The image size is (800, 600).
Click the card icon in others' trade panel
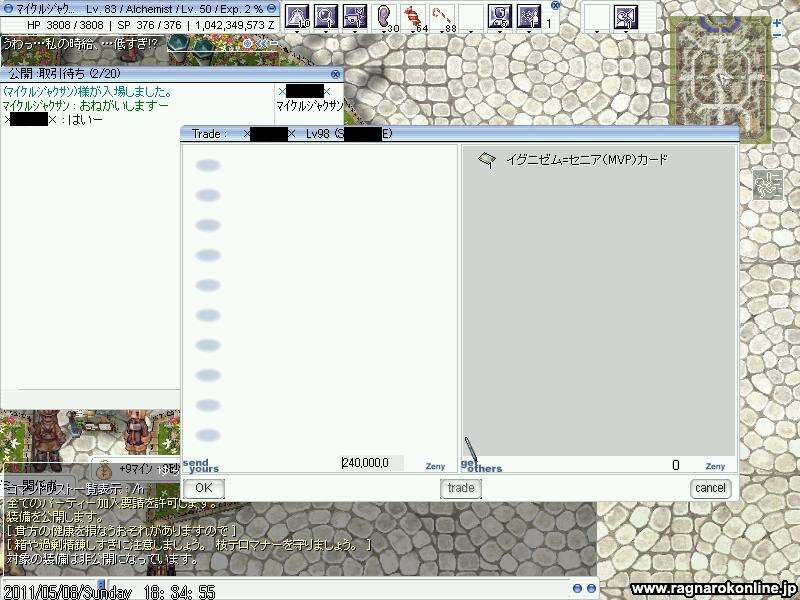coord(487,160)
